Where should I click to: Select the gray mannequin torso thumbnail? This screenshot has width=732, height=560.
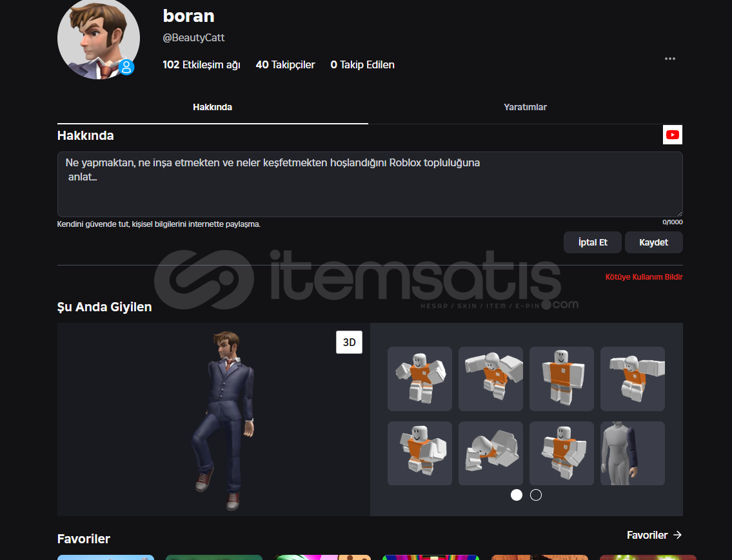click(633, 453)
